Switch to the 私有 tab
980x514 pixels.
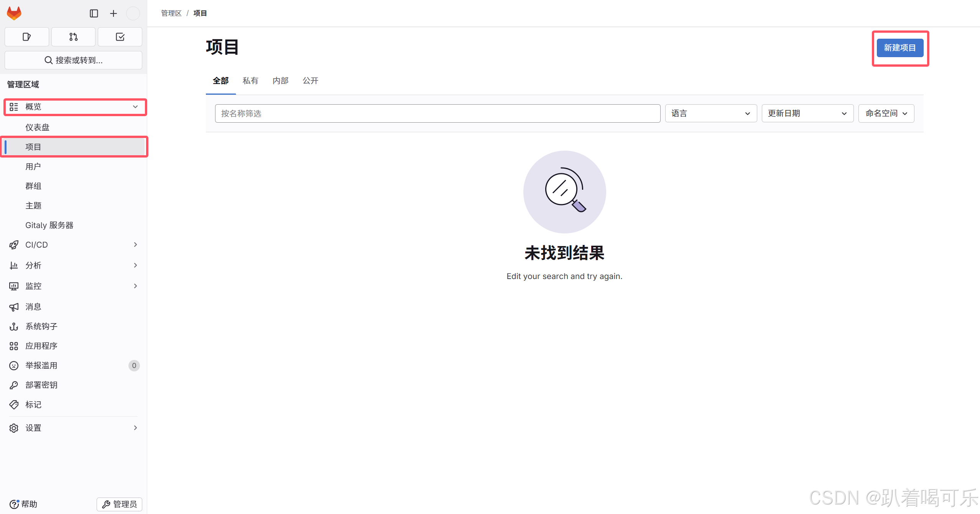pyautogui.click(x=250, y=80)
